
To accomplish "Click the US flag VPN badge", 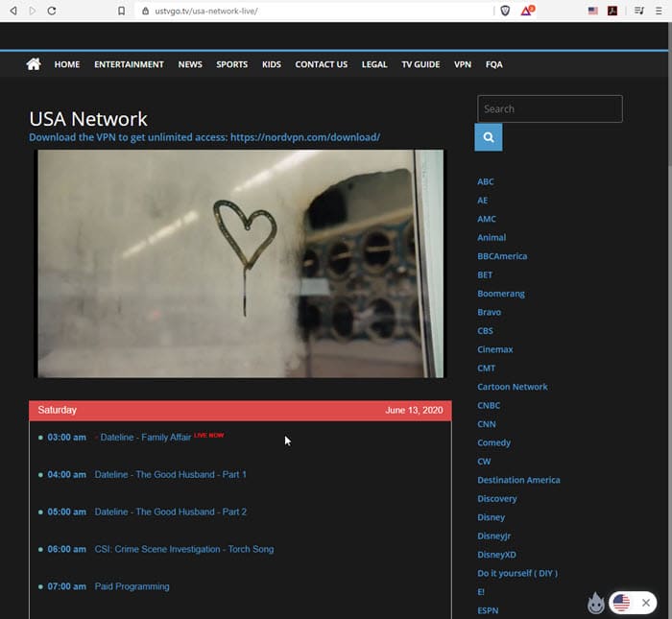I will (x=621, y=603).
